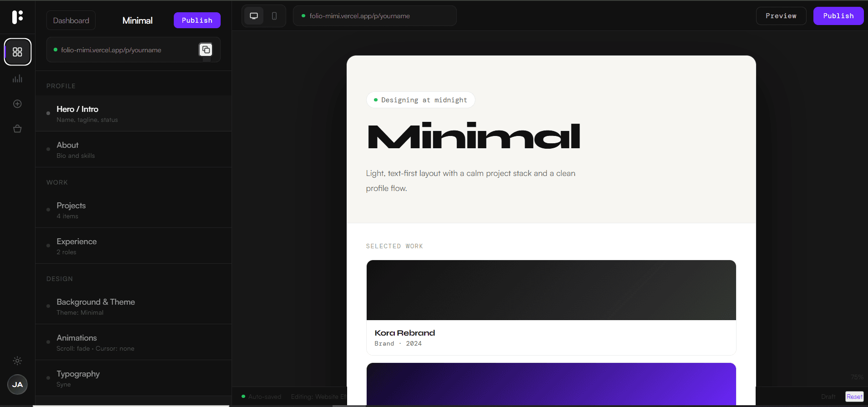Copy the portfolio URL with copy icon

(x=206, y=50)
